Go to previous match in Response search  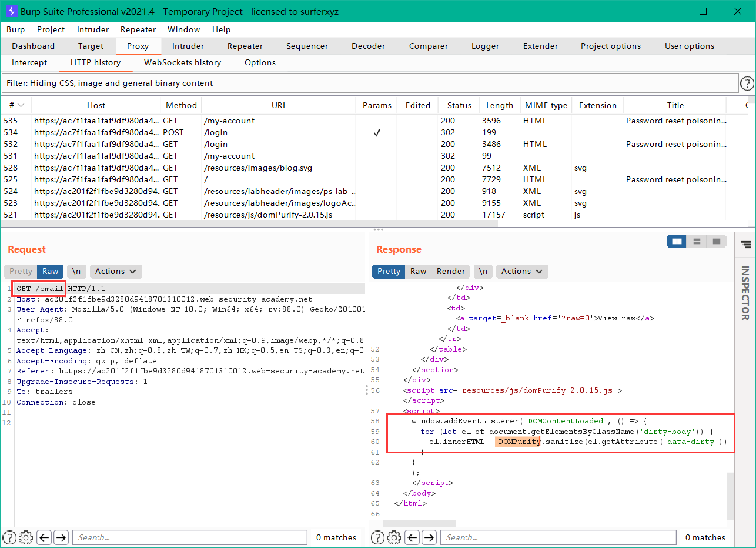pyautogui.click(x=412, y=537)
